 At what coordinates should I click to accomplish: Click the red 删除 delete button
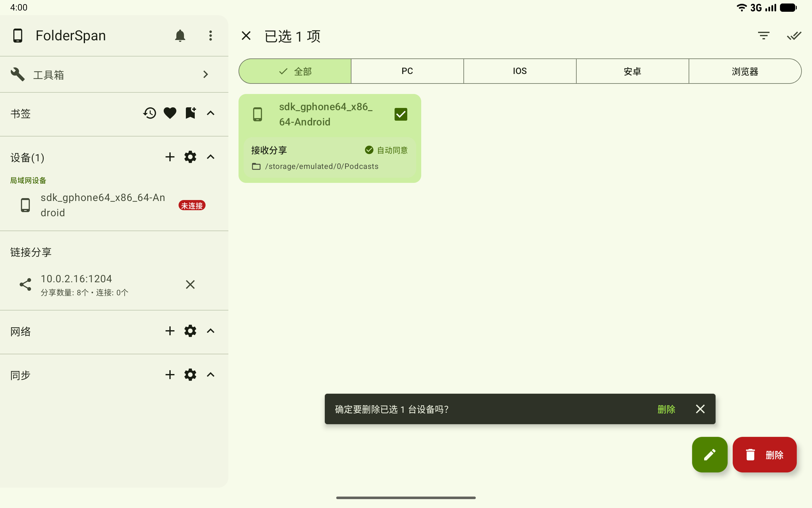(764, 455)
